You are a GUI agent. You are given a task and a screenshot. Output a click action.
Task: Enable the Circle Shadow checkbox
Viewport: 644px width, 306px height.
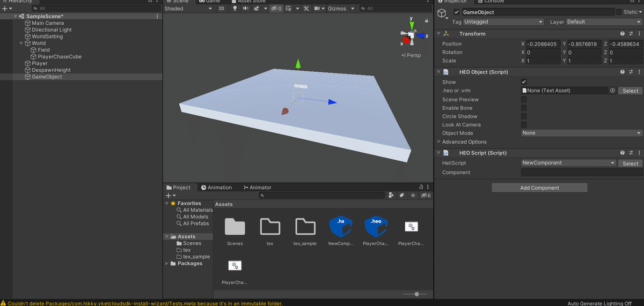point(524,116)
